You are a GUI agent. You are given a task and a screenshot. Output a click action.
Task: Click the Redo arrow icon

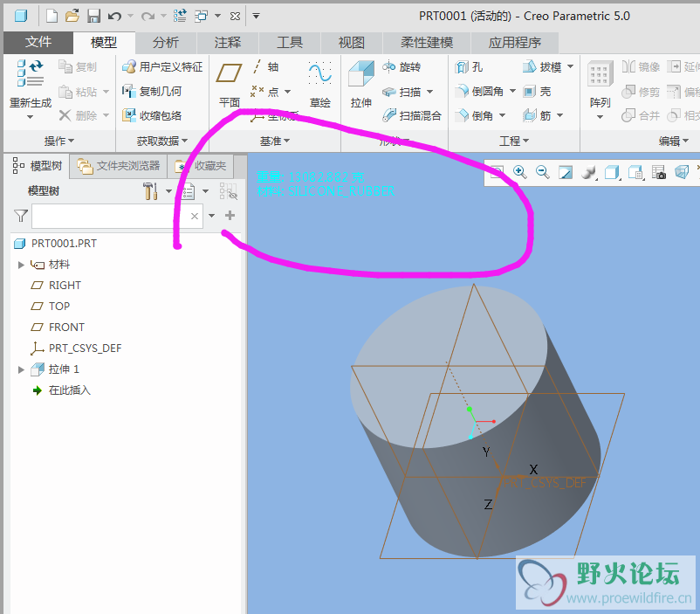[x=148, y=17]
